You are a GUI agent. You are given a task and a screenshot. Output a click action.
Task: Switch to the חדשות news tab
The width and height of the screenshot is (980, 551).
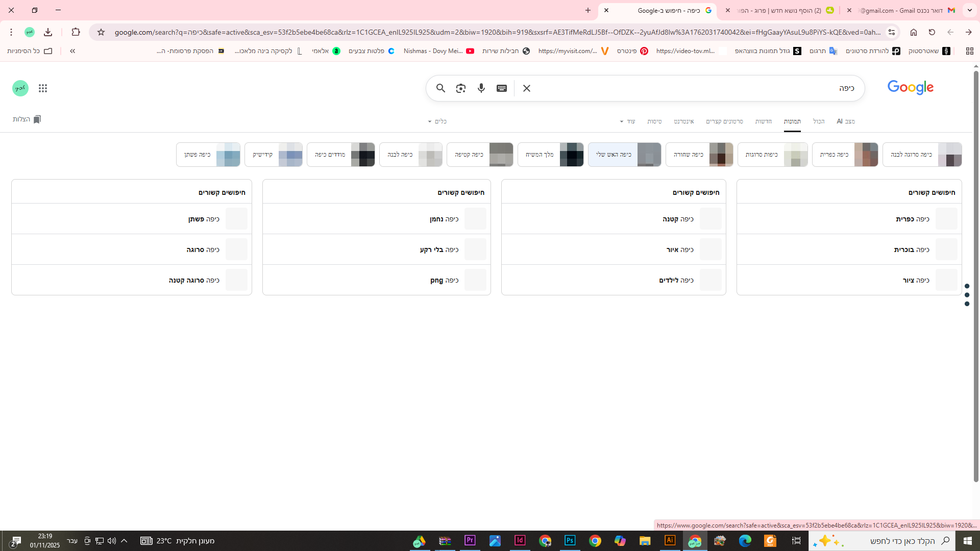click(x=763, y=121)
